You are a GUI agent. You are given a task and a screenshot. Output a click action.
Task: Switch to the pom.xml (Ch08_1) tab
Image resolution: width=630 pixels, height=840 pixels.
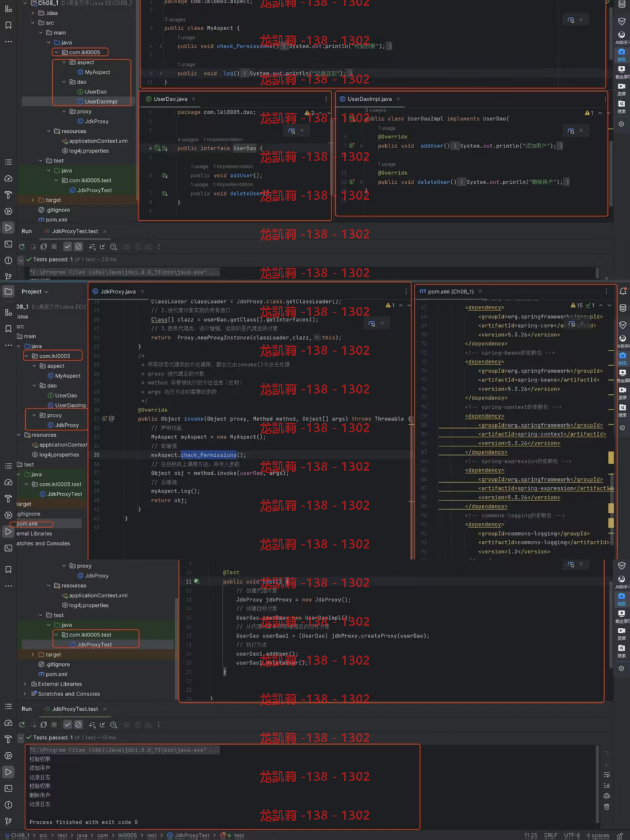pyautogui.click(x=450, y=291)
